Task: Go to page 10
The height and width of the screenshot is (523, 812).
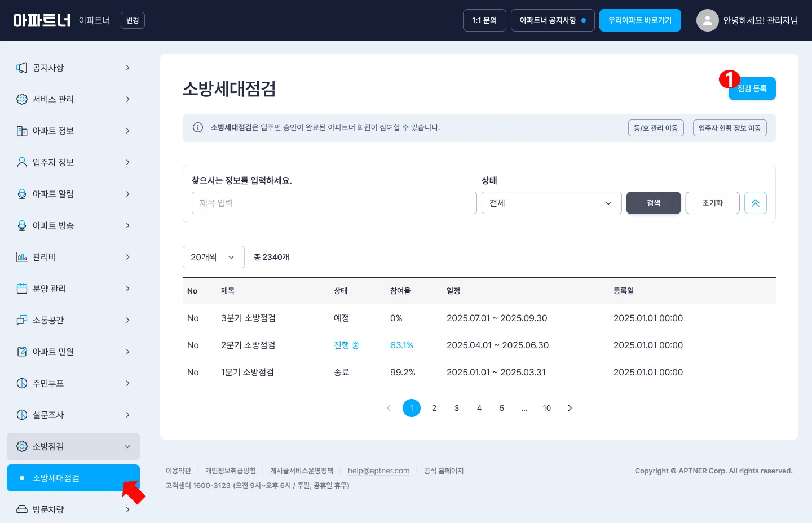Action: point(547,408)
